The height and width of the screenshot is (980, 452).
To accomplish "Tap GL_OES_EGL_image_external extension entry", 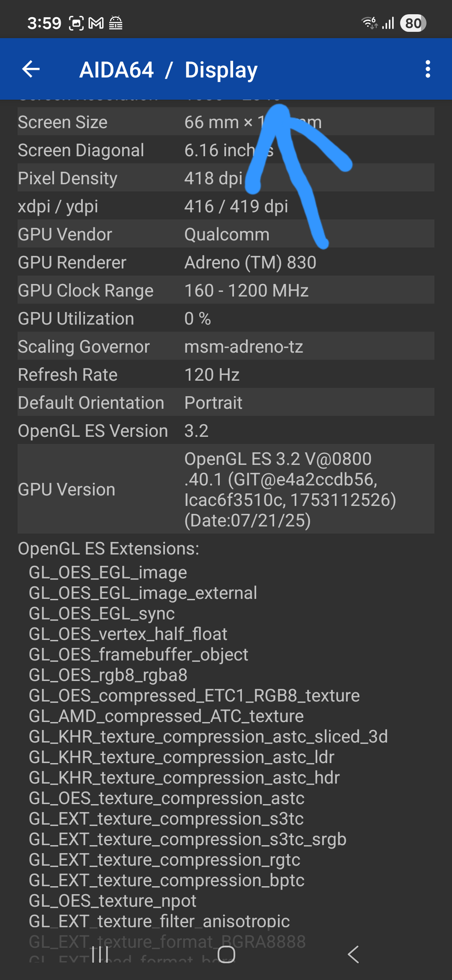I will 143,593.
